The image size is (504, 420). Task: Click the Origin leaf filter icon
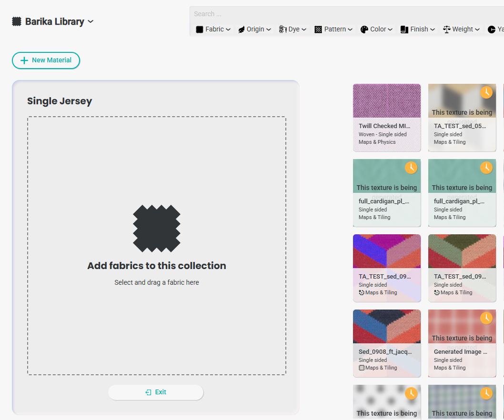click(x=242, y=30)
